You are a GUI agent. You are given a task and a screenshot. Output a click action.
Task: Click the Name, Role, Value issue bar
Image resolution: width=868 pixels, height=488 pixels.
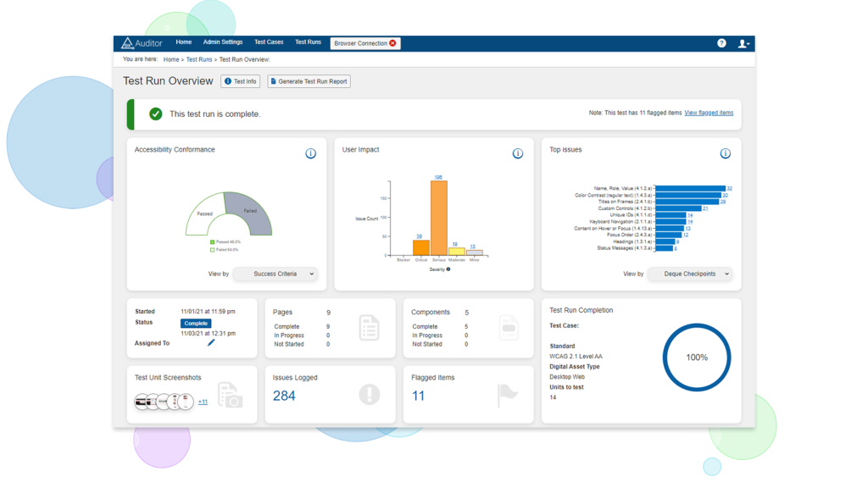click(690, 189)
